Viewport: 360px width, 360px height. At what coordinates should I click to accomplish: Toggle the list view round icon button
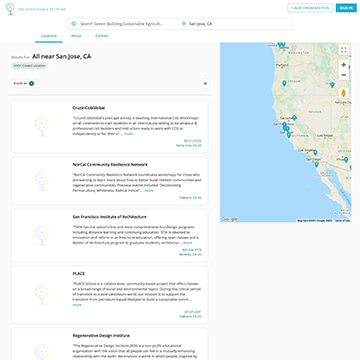click(x=205, y=84)
